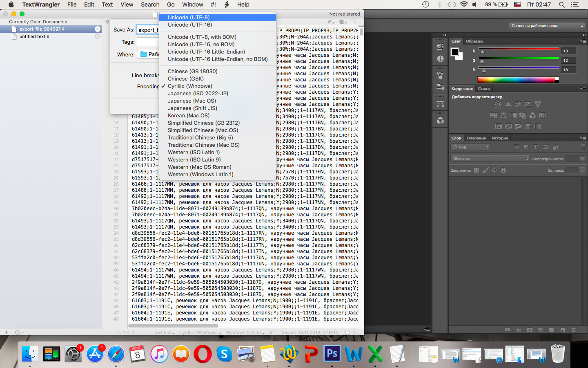
Task: Open the Paths panel icon
Action: click(x=440, y=103)
